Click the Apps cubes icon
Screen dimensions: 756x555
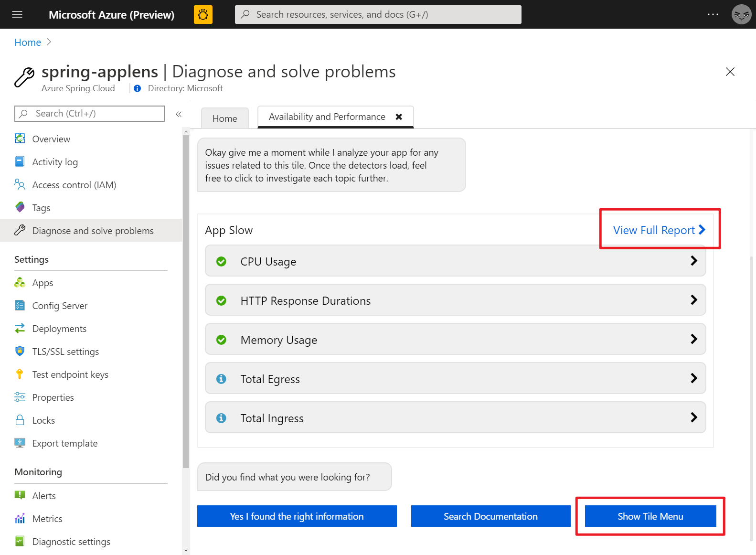click(x=20, y=282)
